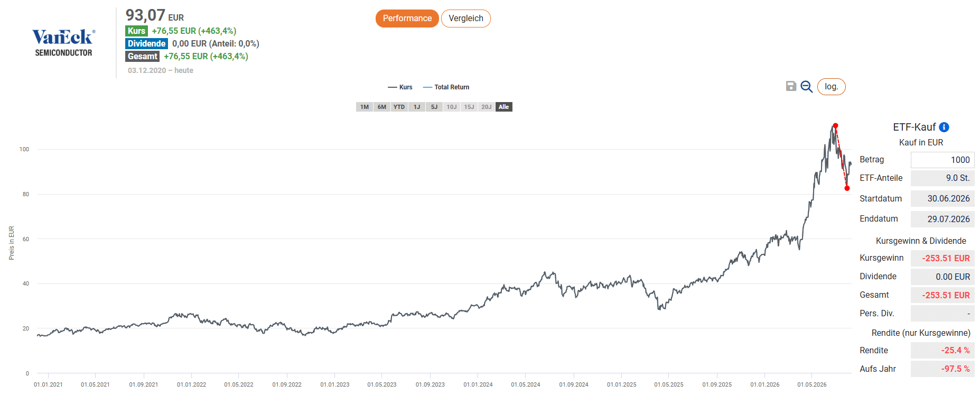
Task: Toggle the Kurs legend line
Action: point(400,87)
